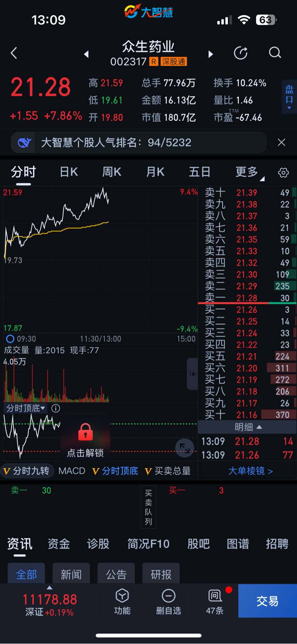The height and width of the screenshot is (644, 297).
Task: Filter news by 公告
Action: click(x=116, y=574)
